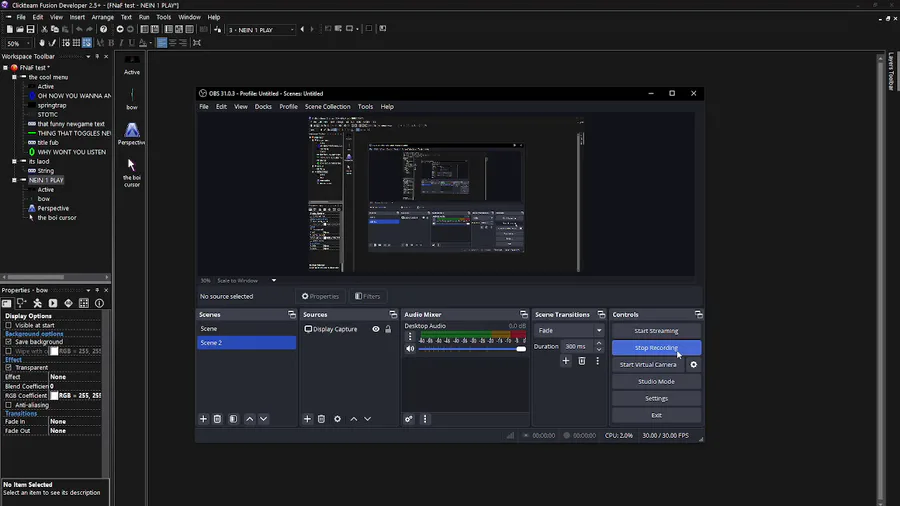
Task: Open OBS Settings button
Action: tap(656, 398)
